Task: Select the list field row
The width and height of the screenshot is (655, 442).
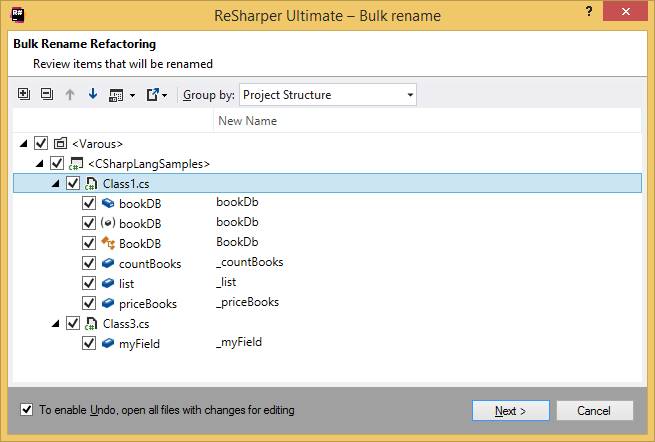Action: coord(126,284)
